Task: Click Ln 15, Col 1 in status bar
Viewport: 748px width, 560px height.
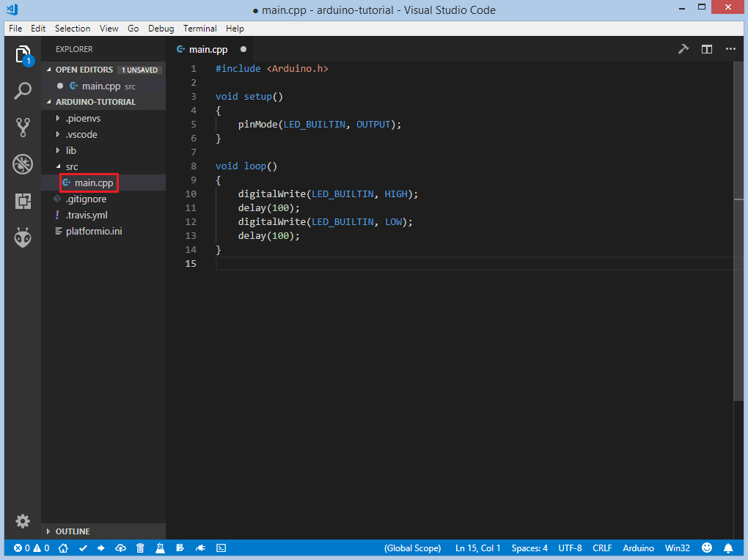Action: (x=477, y=548)
